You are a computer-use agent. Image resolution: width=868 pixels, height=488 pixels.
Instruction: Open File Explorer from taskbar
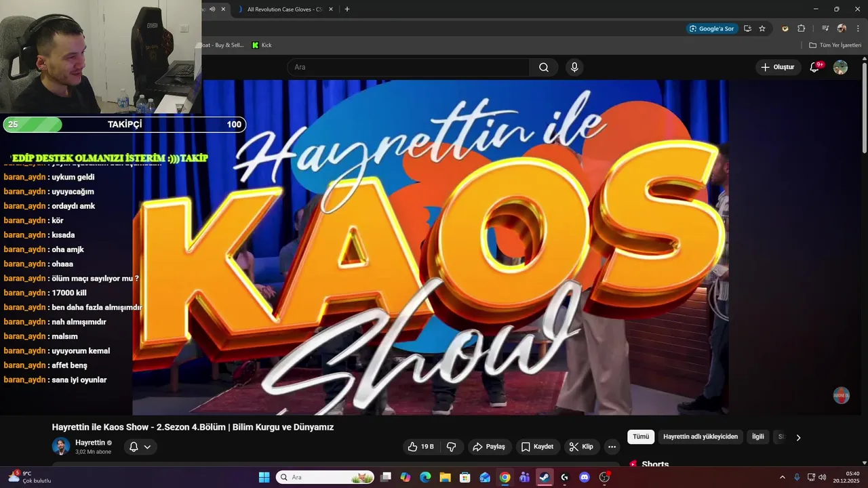445,477
